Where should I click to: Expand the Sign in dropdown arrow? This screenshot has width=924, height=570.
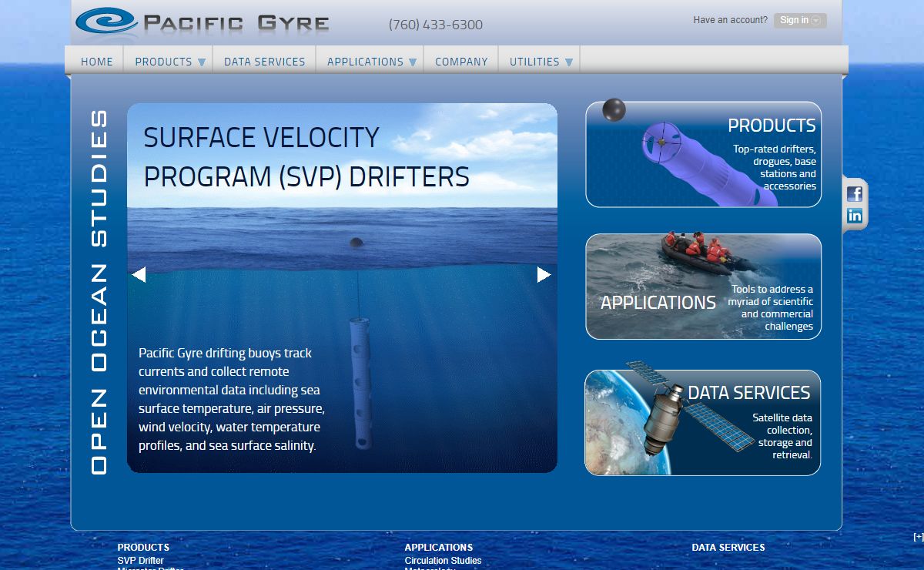[816, 21]
